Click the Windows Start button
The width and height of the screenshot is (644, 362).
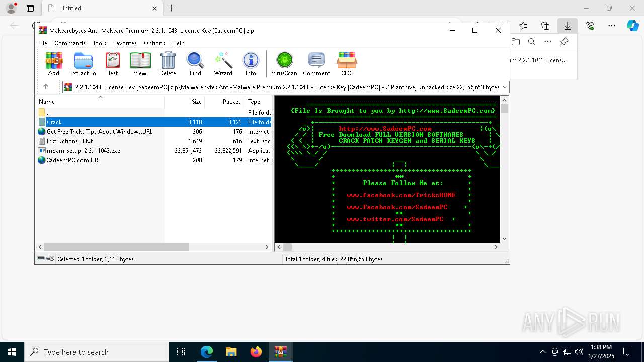(12, 352)
